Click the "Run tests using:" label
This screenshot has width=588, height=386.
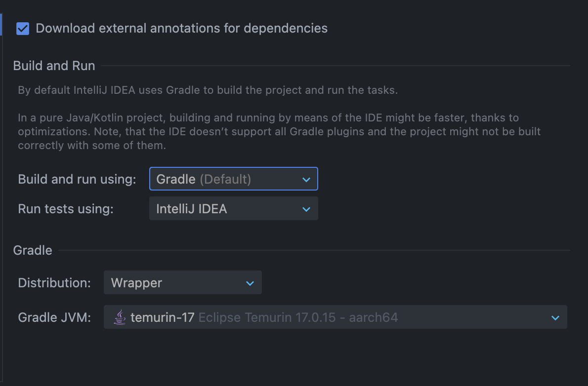tap(66, 209)
